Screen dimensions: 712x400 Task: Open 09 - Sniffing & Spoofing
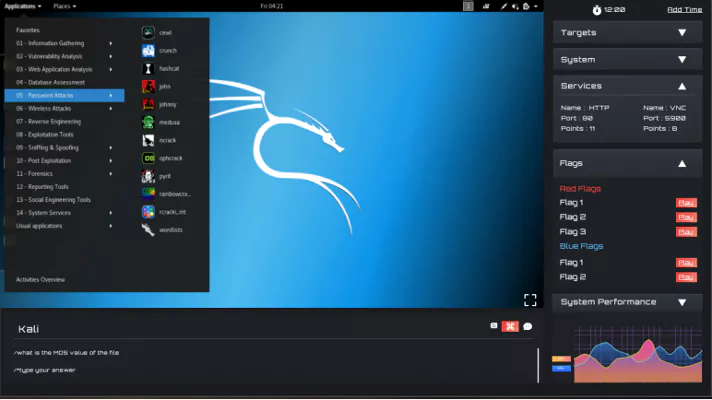(x=64, y=148)
